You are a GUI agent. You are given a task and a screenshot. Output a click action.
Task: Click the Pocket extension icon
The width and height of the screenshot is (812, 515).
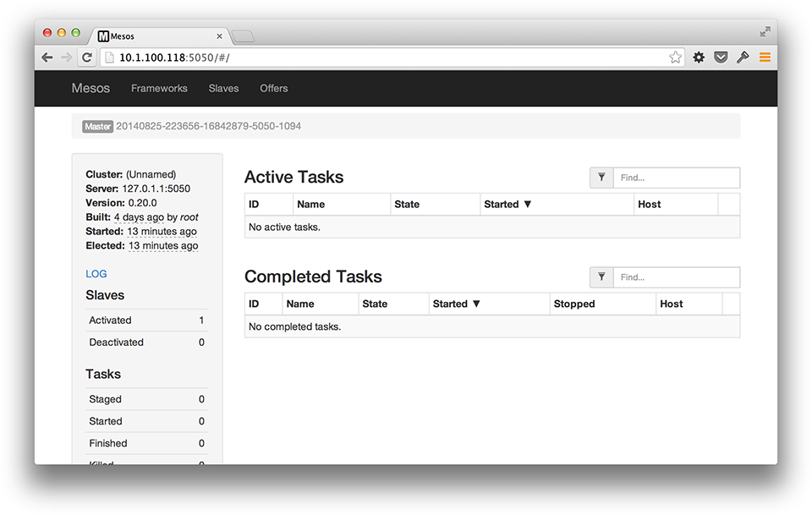(x=721, y=58)
